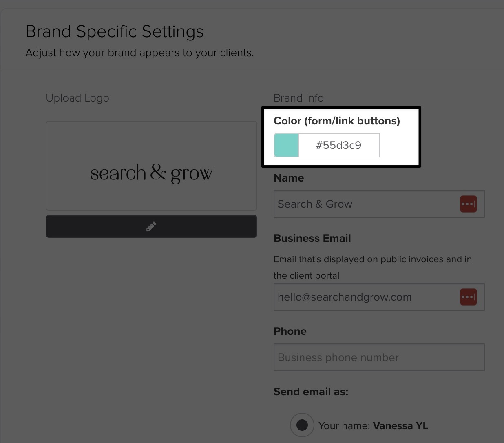The height and width of the screenshot is (443, 504).
Task: Click the Business phone number input
Action: pyautogui.click(x=379, y=357)
